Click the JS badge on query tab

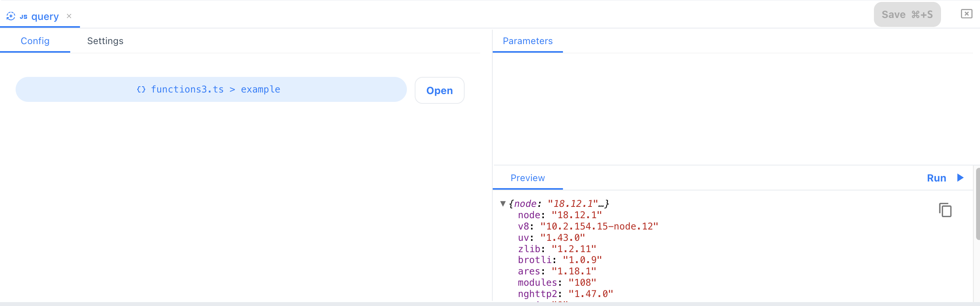(23, 17)
